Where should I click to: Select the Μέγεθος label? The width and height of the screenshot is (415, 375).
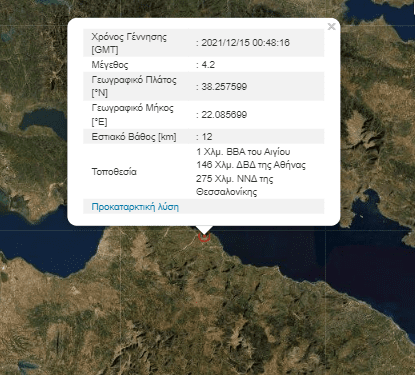(110, 64)
